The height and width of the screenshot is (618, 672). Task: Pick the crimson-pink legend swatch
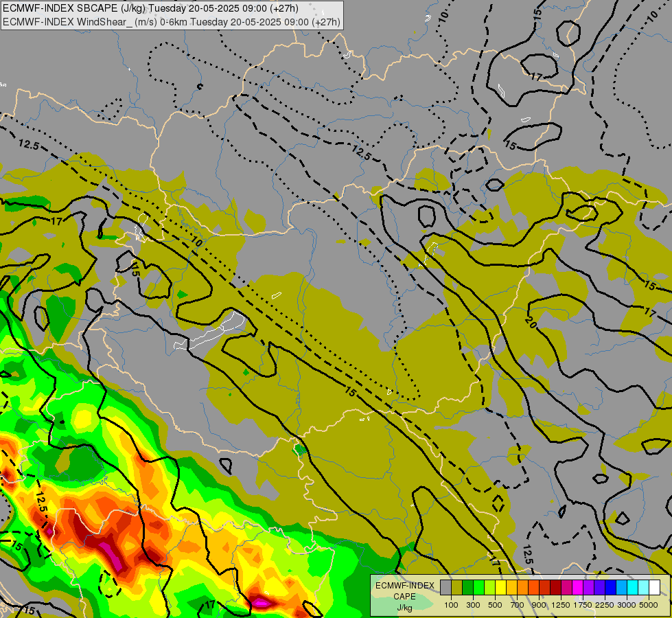[566, 587]
